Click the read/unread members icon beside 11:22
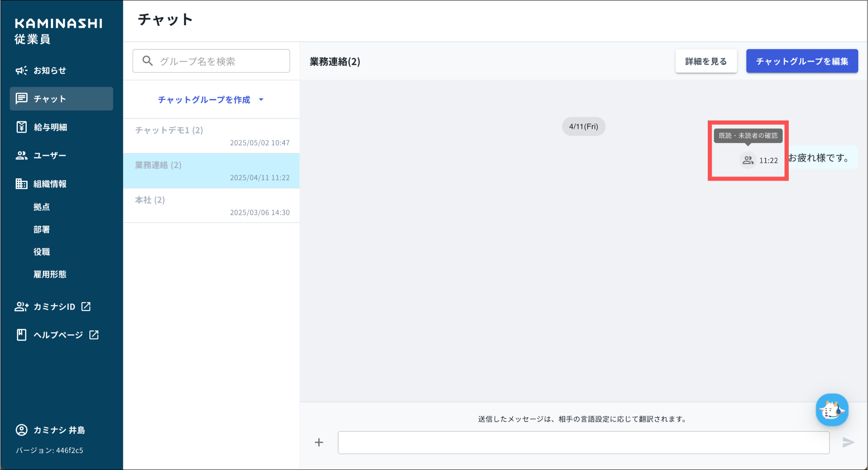 coord(748,160)
